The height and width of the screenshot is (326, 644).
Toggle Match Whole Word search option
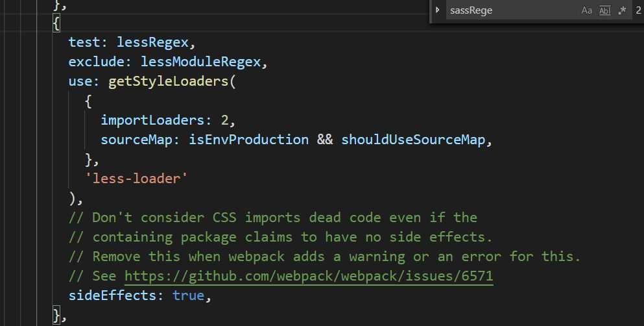[x=605, y=10]
